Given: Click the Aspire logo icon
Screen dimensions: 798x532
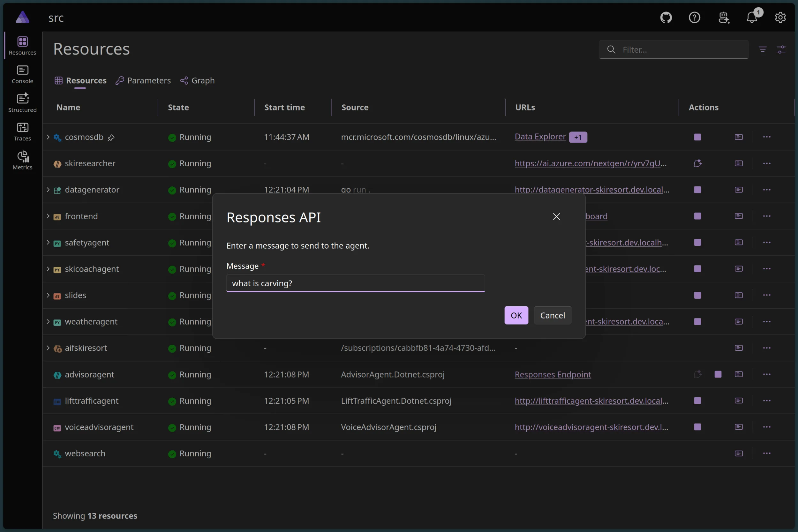Looking at the screenshot, I should click(22, 17).
